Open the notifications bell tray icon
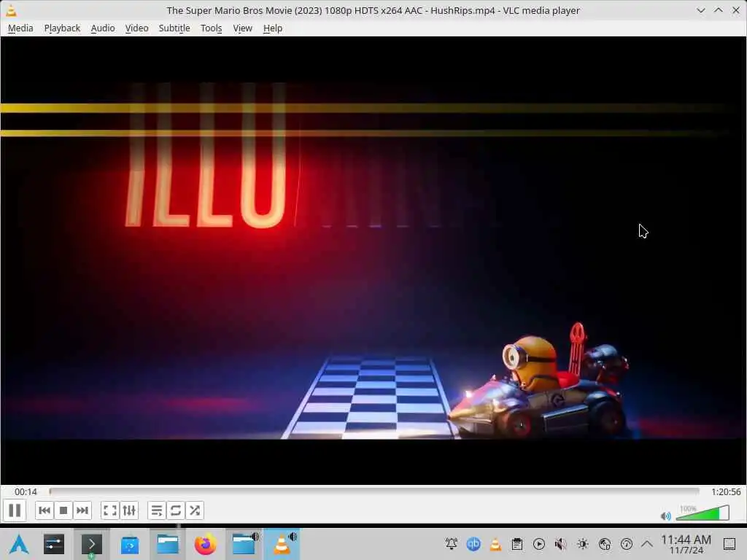The image size is (747, 560). pyautogui.click(x=451, y=544)
